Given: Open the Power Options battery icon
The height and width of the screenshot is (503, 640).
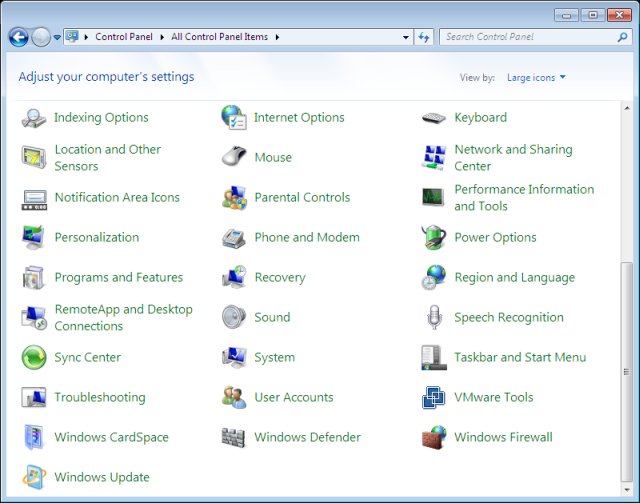Looking at the screenshot, I should point(433,237).
